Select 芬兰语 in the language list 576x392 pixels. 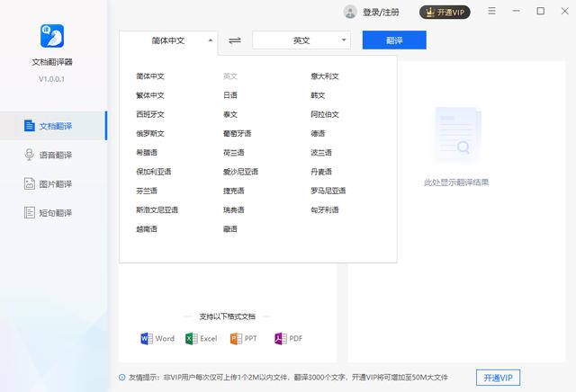point(147,191)
